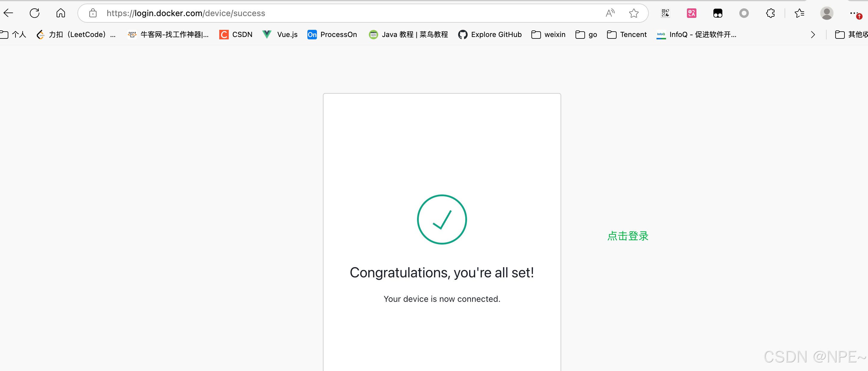Click the user profile avatar
This screenshot has height=371, width=868.
click(827, 13)
